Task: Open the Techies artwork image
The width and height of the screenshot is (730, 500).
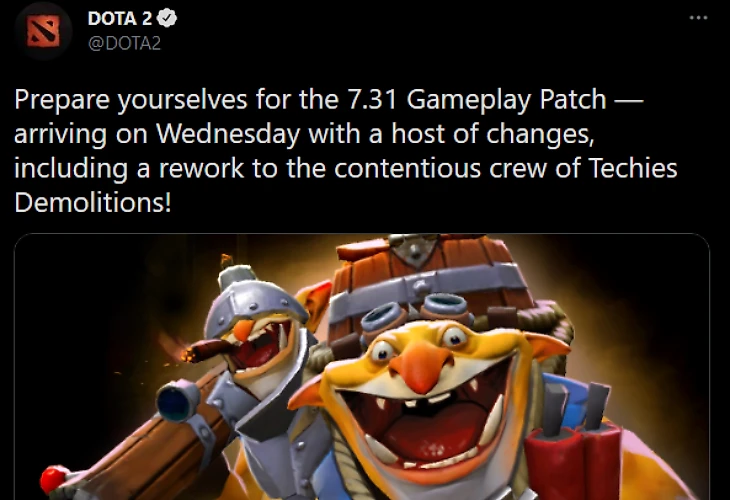Action: [x=362, y=367]
